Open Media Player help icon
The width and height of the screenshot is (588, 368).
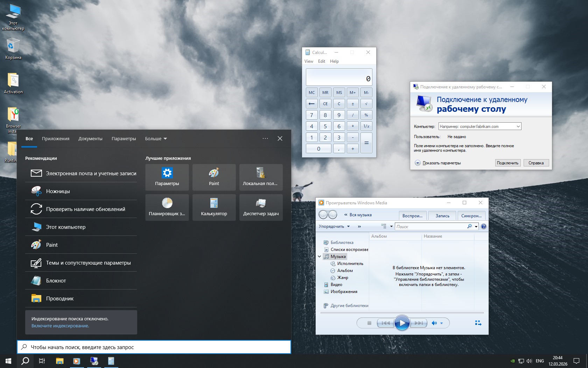pos(483,226)
